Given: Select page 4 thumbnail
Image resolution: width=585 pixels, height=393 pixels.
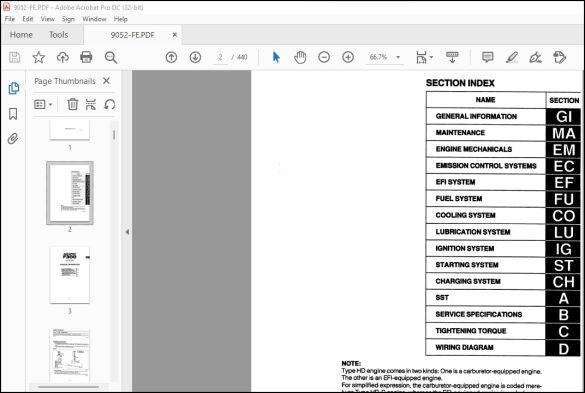Looking at the screenshot, I should [x=70, y=355].
